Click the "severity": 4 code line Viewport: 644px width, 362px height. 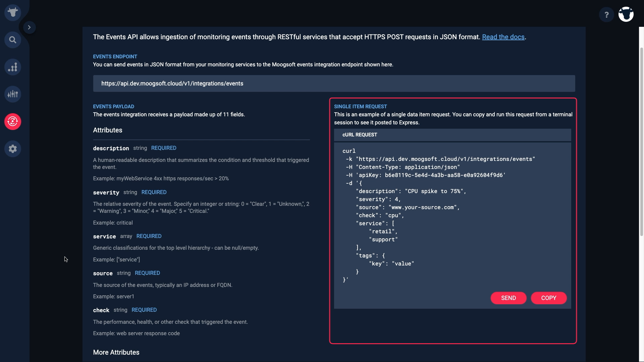378,199
